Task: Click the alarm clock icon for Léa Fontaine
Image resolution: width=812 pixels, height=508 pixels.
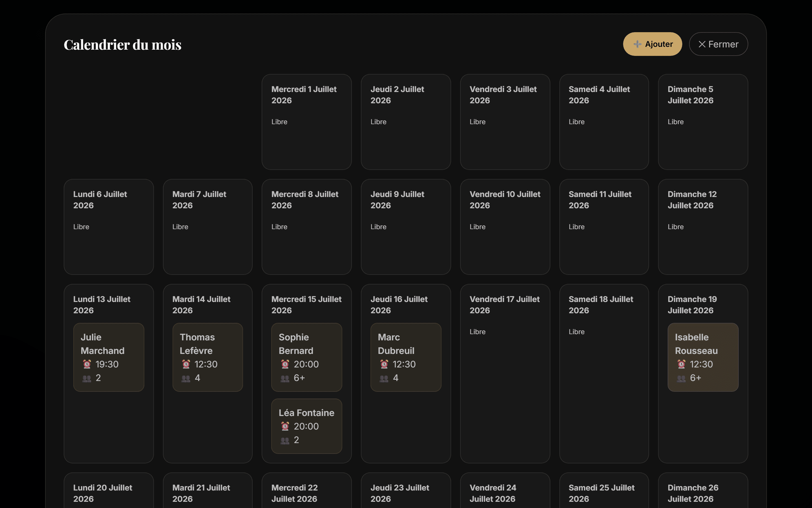Action: coord(285,426)
